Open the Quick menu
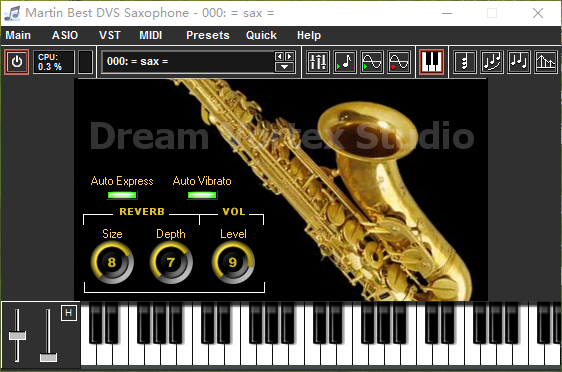This screenshot has width=562, height=372. click(x=261, y=35)
